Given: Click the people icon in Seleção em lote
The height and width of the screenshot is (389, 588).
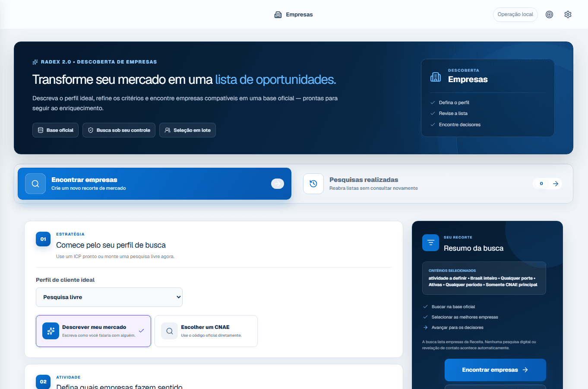Looking at the screenshot, I should point(168,130).
